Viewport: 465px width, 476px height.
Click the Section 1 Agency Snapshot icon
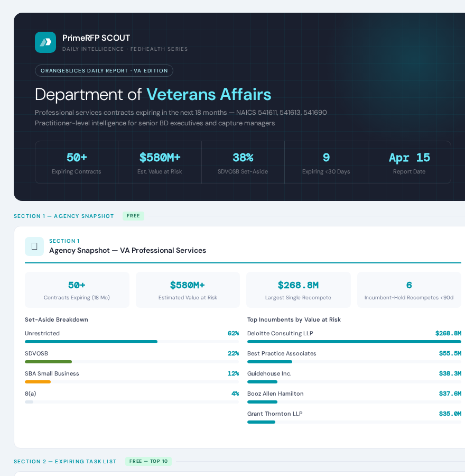point(34,246)
